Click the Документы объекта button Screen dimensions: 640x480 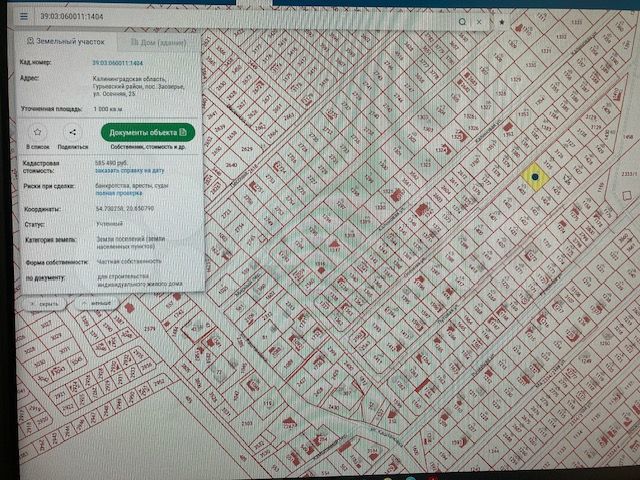click(147, 131)
